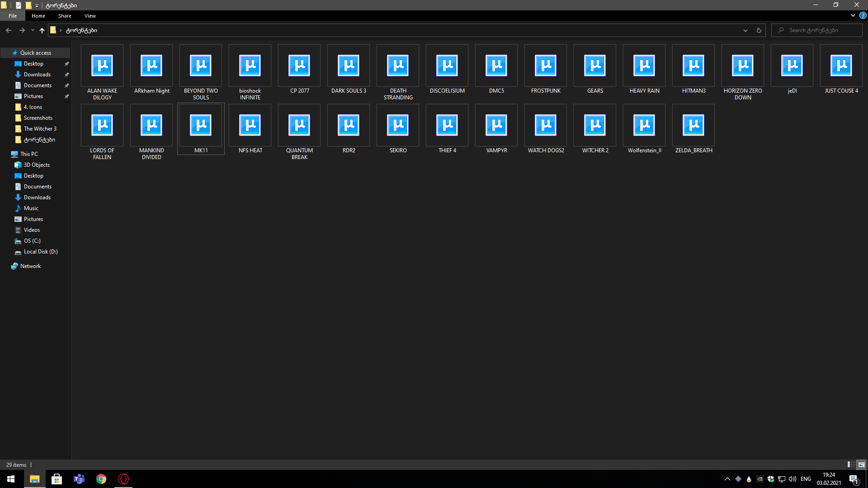Click the WITCHER 2 torrent file

click(595, 126)
